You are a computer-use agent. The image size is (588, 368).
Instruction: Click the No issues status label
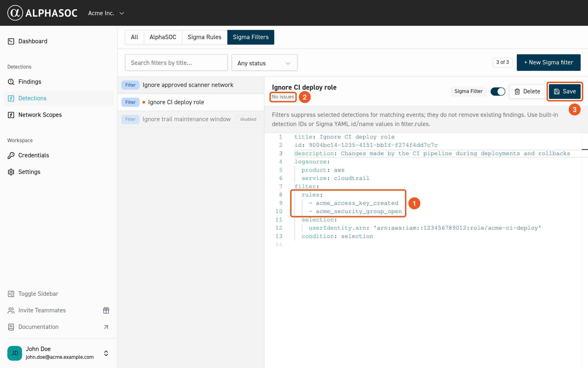(x=283, y=97)
